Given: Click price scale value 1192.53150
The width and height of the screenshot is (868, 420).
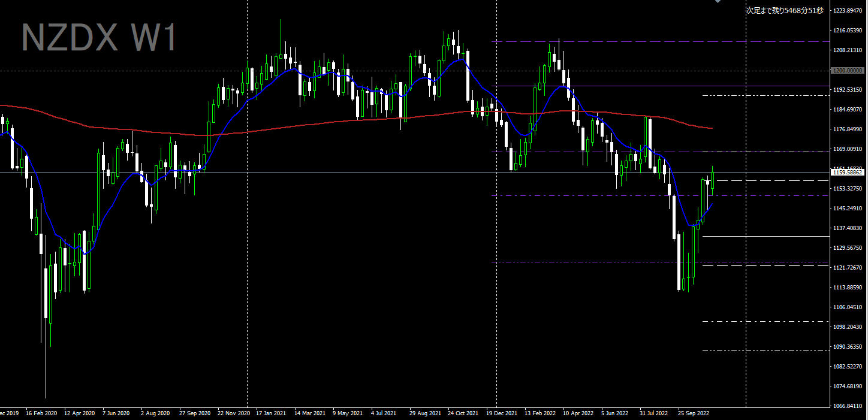Looking at the screenshot, I should coord(848,90).
